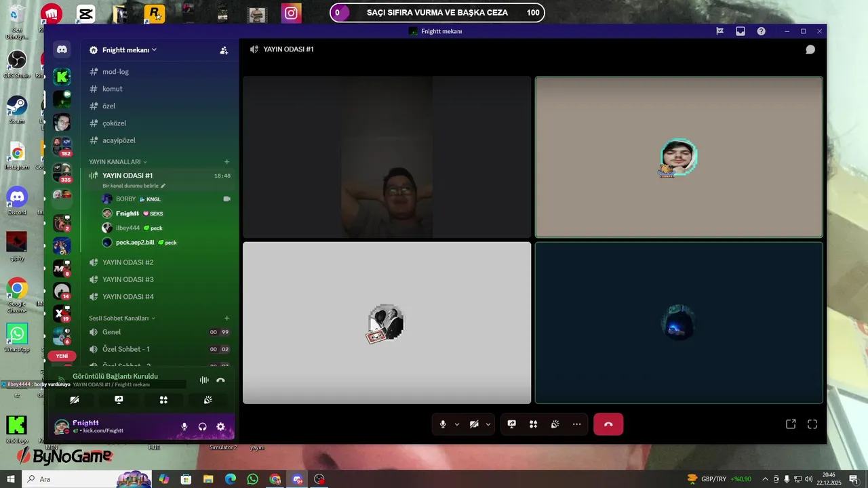Open the chat bubble icon in call header

coord(810,49)
